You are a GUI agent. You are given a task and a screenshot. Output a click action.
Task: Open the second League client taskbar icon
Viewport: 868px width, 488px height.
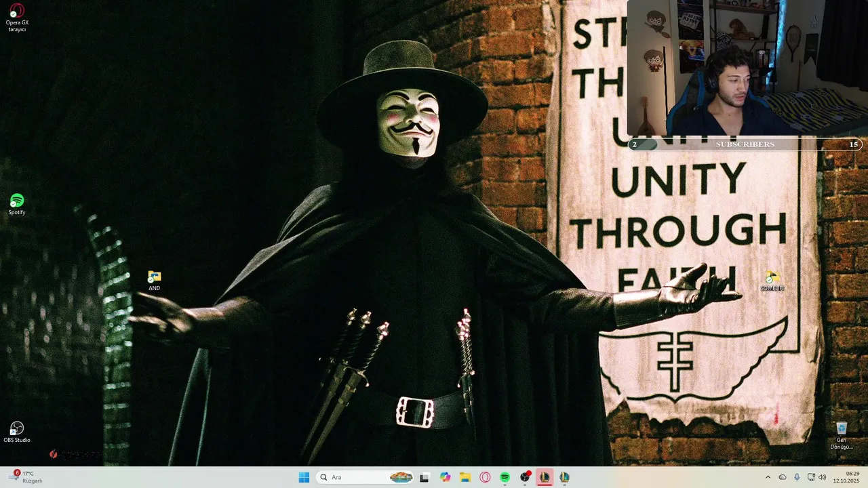(x=564, y=477)
